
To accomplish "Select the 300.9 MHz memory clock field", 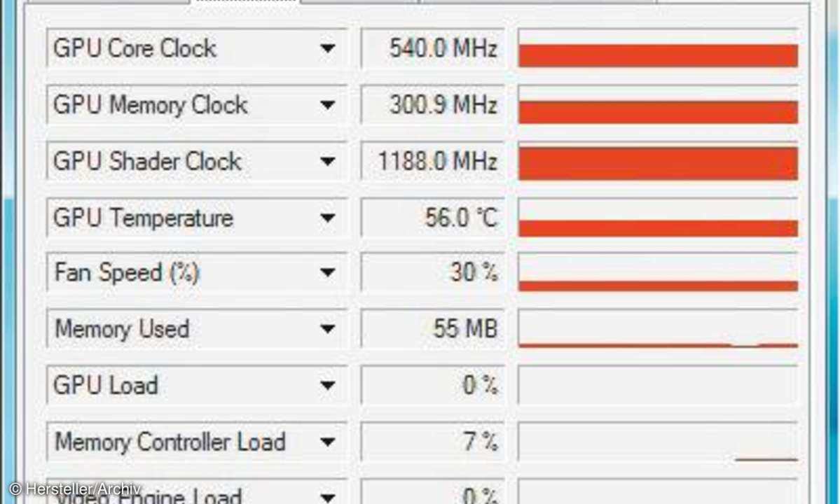I will tap(433, 105).
